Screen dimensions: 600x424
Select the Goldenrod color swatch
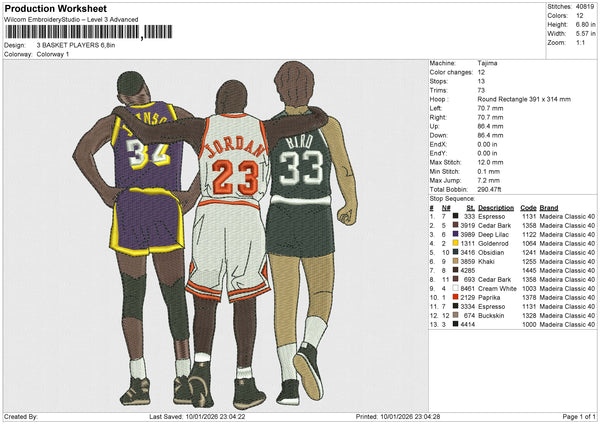coord(455,243)
